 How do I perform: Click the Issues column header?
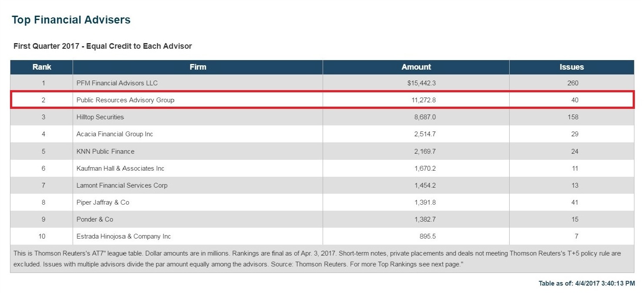click(571, 67)
